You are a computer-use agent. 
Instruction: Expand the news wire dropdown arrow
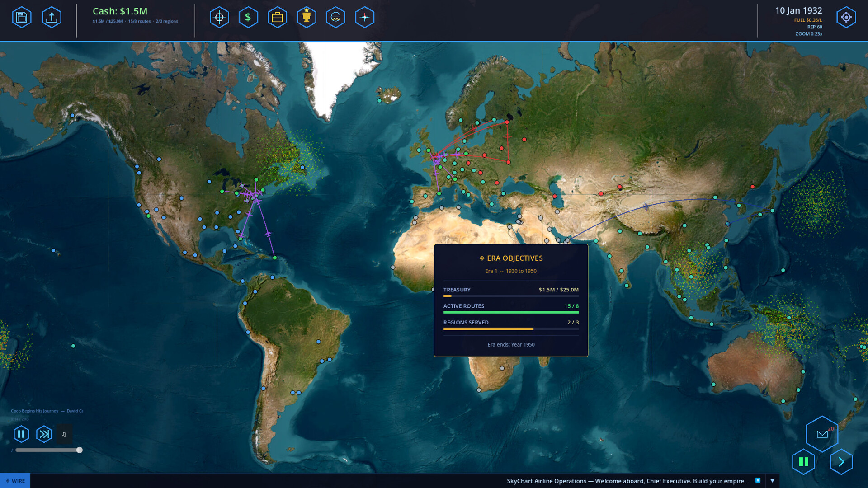point(772,481)
